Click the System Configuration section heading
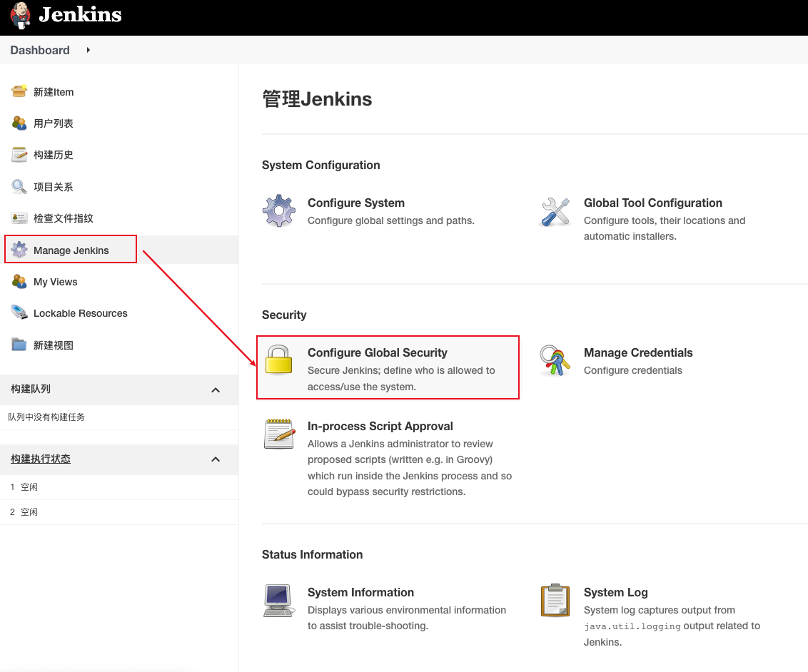The height and width of the screenshot is (672, 808). [321, 166]
